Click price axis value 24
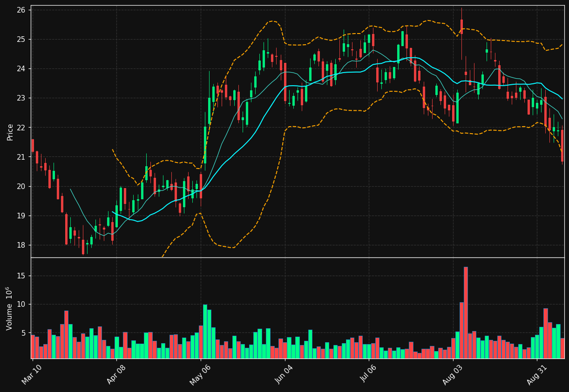This screenshot has height=392, width=569. coord(22,68)
